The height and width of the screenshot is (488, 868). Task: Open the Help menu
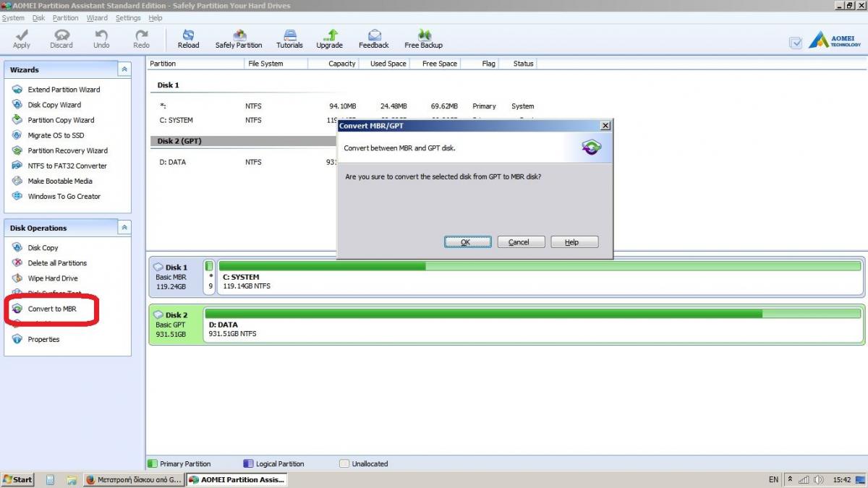[156, 18]
